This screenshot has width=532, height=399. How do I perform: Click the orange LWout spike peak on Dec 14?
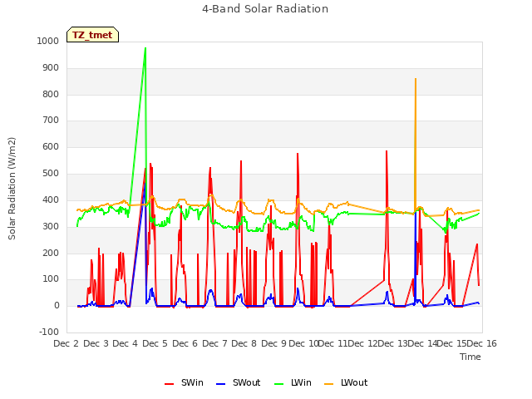(416, 79)
